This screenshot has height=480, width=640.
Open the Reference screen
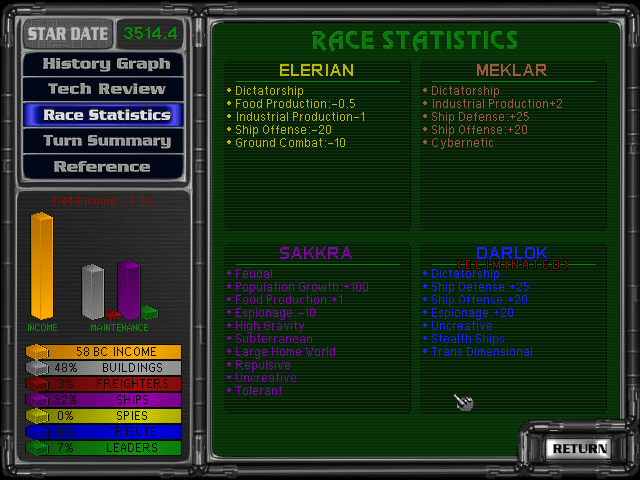(103, 167)
